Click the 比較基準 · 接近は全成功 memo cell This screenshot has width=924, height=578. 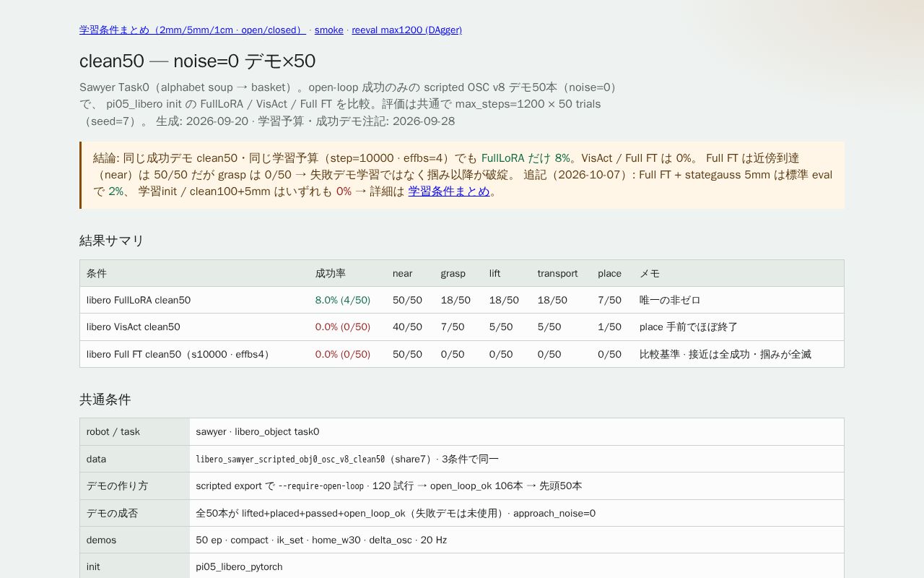tap(725, 354)
